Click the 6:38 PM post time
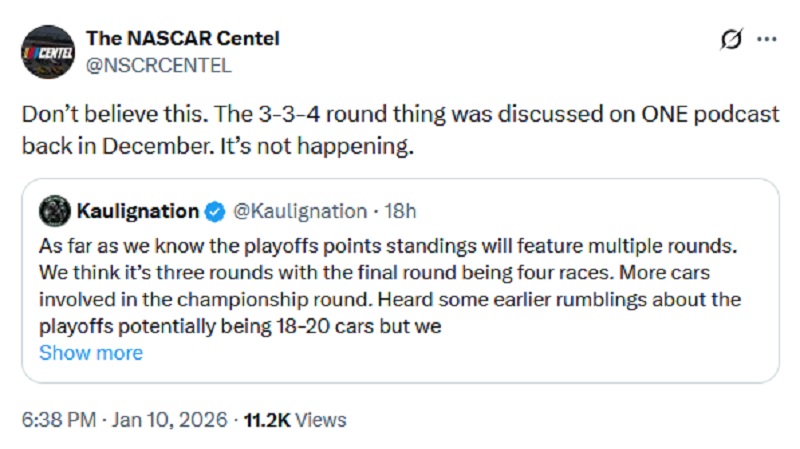The height and width of the screenshot is (449, 800). coord(59,420)
